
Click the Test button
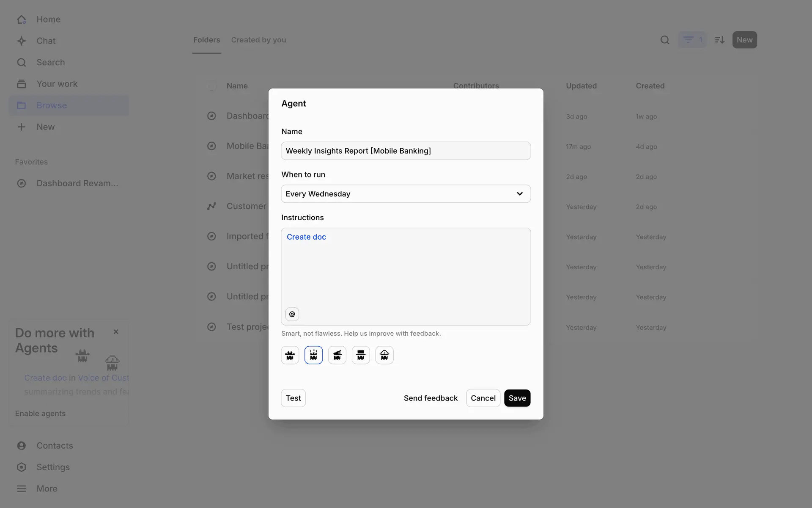[x=293, y=398]
